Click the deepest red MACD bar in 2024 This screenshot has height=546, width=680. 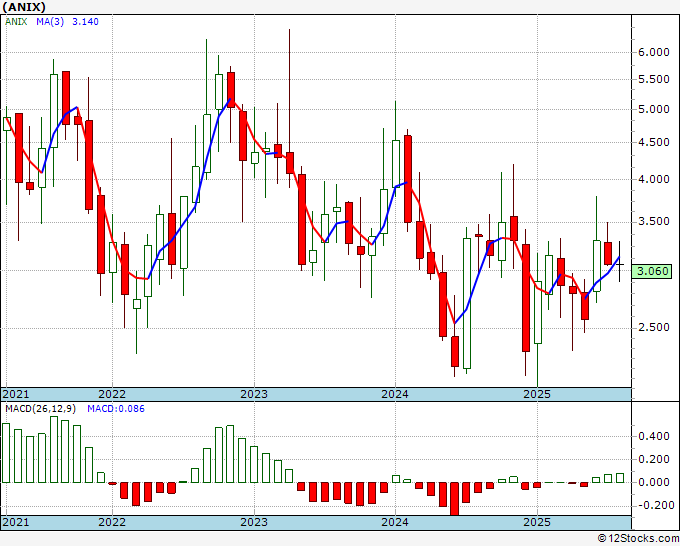click(454, 499)
